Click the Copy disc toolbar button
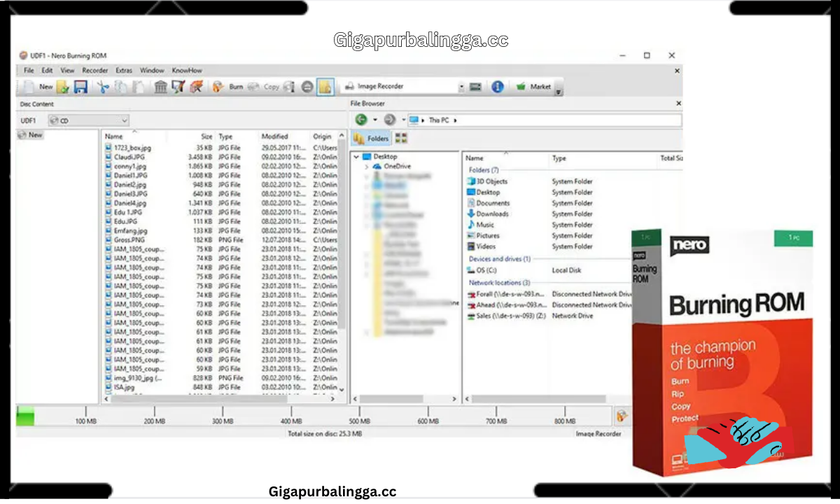The image size is (840, 504). 263,87
